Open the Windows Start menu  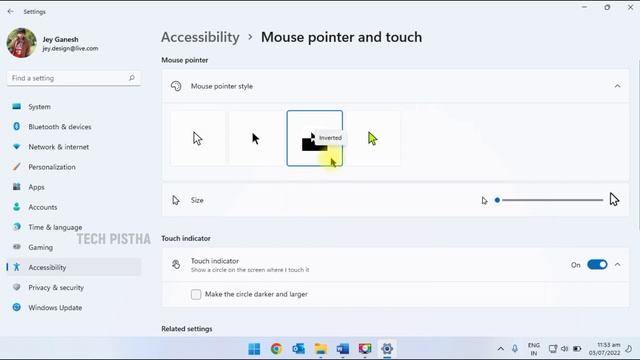pos(254,349)
